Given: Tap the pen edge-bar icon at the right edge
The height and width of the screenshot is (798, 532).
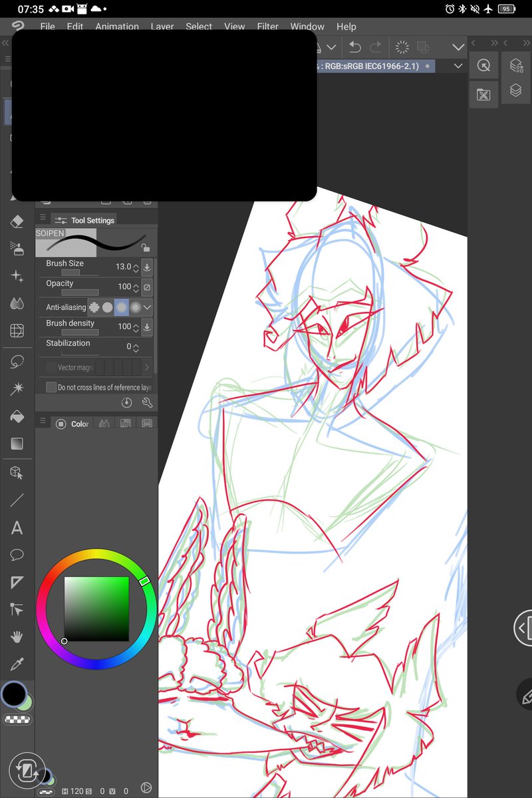Looking at the screenshot, I should point(526,696).
